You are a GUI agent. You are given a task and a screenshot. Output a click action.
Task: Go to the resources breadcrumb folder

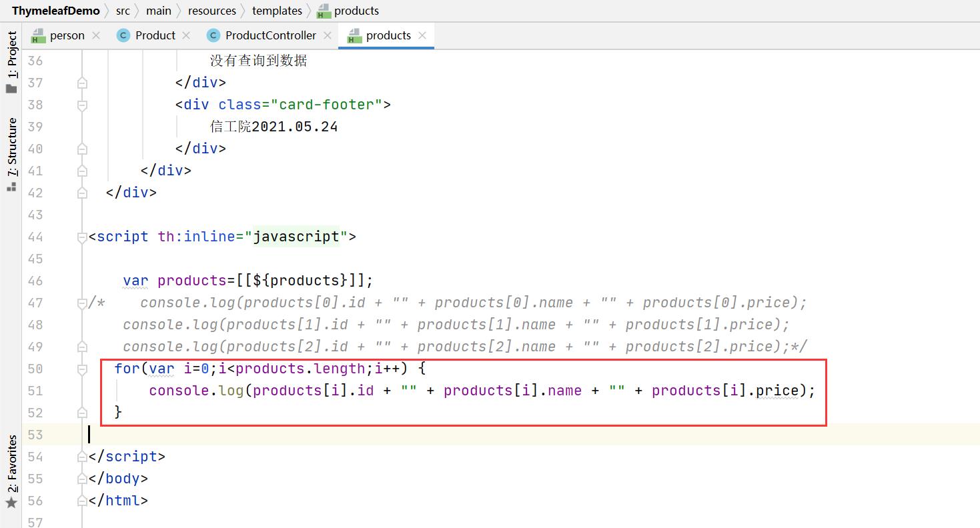212,11
